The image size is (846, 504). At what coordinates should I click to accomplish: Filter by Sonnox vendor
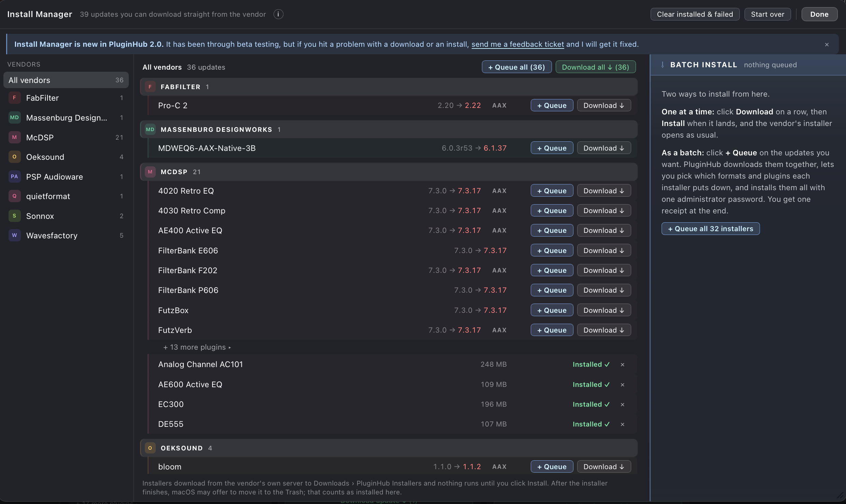(66, 216)
